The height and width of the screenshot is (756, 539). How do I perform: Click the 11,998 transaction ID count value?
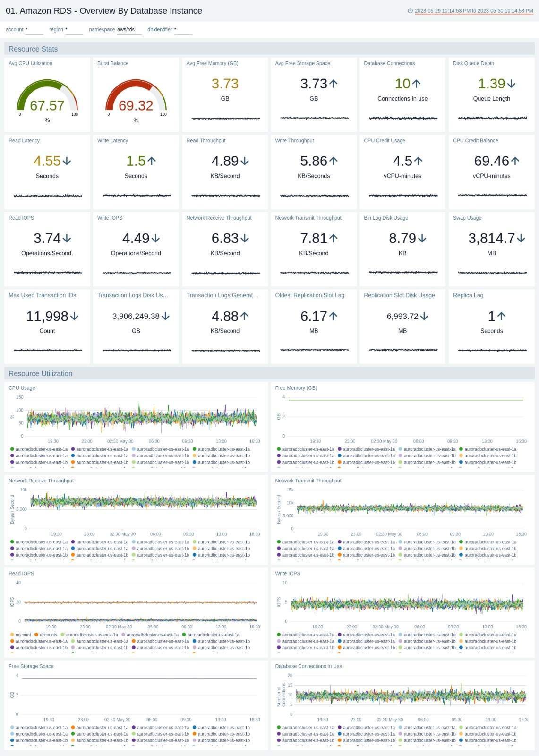[x=47, y=316]
